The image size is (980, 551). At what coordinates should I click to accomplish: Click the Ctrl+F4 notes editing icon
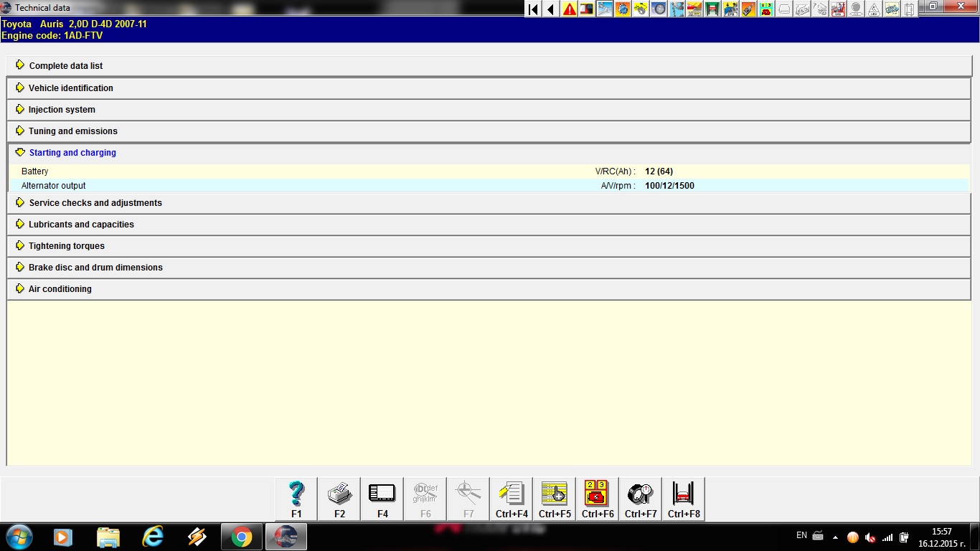pyautogui.click(x=512, y=499)
